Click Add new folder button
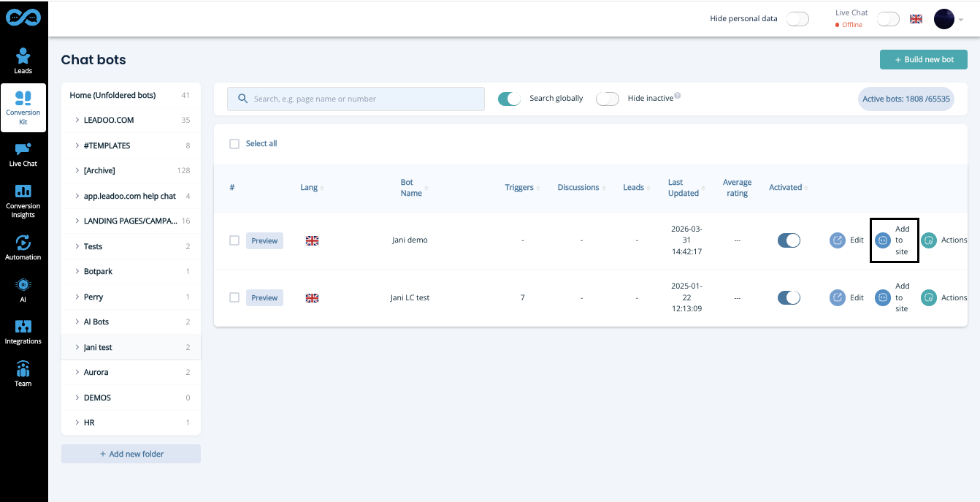Viewport: 980px width, 502px height. click(131, 454)
